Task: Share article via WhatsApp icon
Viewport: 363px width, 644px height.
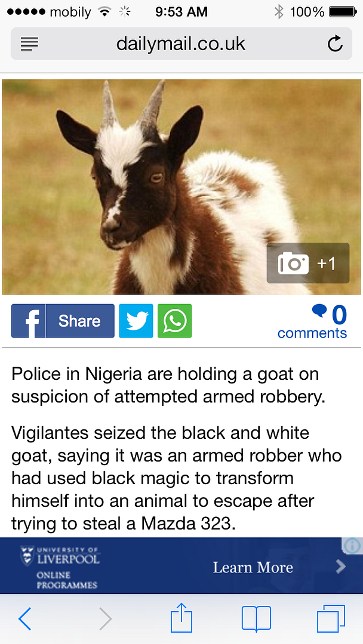Action: 175,321
